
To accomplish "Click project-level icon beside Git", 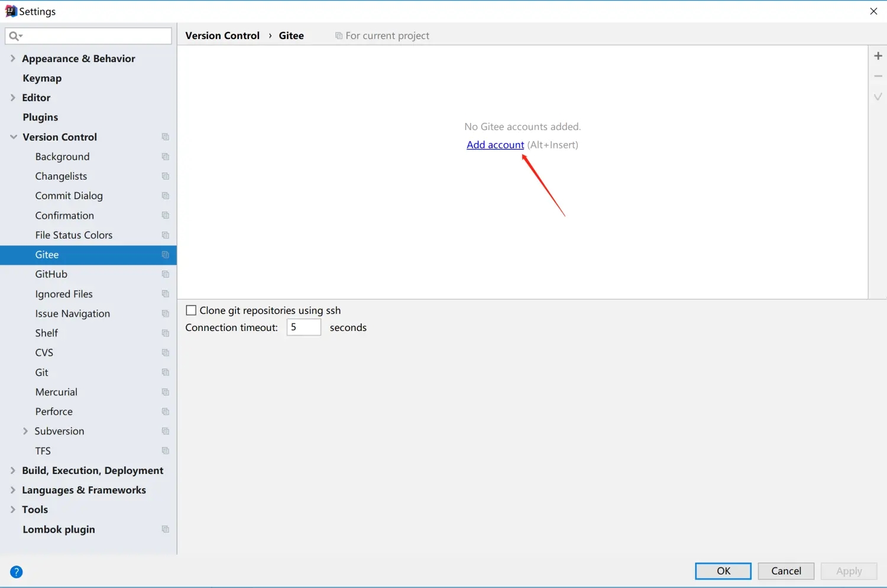I will point(166,372).
